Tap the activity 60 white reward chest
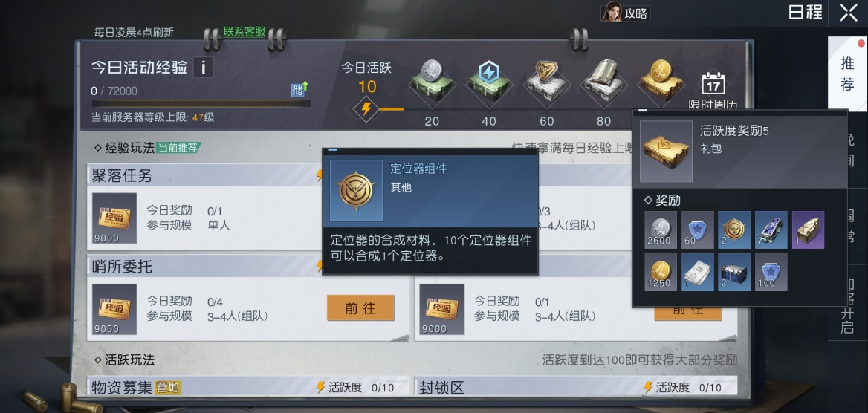This screenshot has width=868, height=413. point(546,84)
